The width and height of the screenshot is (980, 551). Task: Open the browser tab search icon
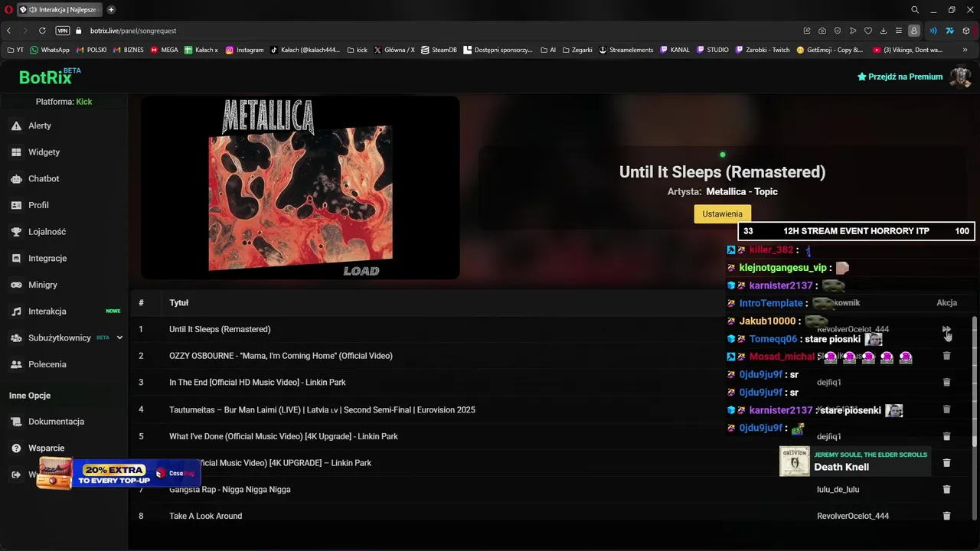click(x=915, y=10)
